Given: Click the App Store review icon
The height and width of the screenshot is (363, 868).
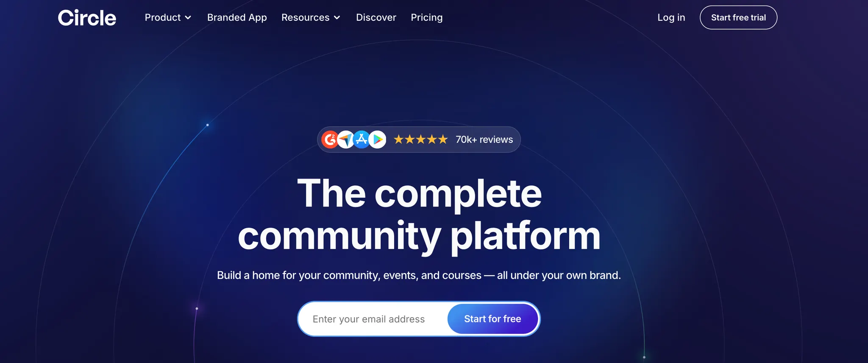Looking at the screenshot, I should [x=362, y=140].
